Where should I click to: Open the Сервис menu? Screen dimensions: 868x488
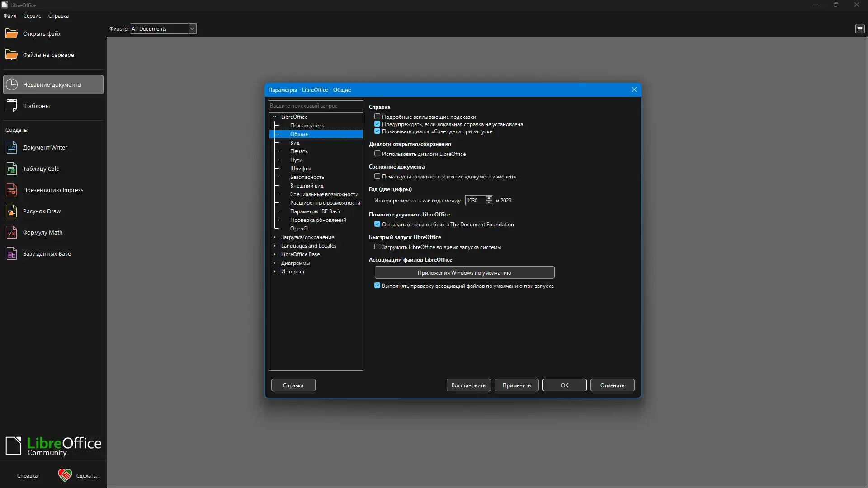(x=32, y=16)
